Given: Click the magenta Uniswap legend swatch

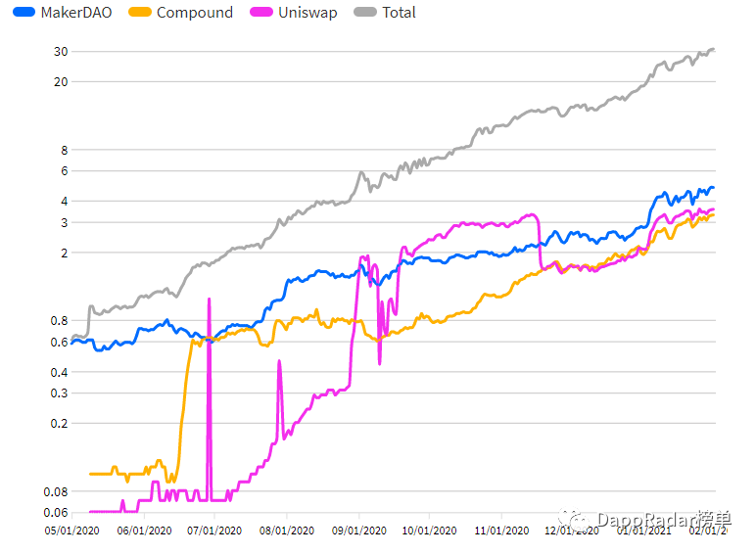Looking at the screenshot, I should [261, 13].
